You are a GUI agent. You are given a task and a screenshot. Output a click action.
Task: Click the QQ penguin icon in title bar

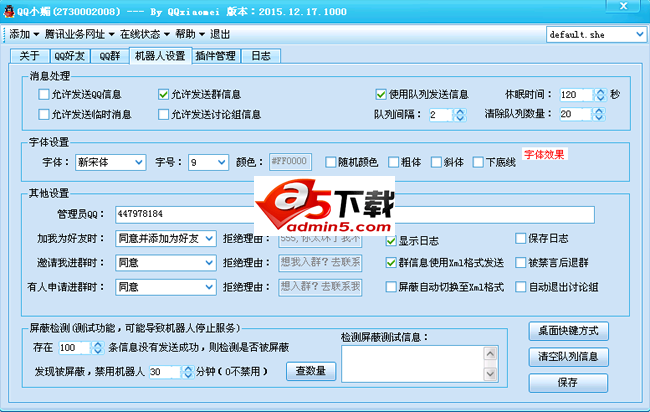8,11
